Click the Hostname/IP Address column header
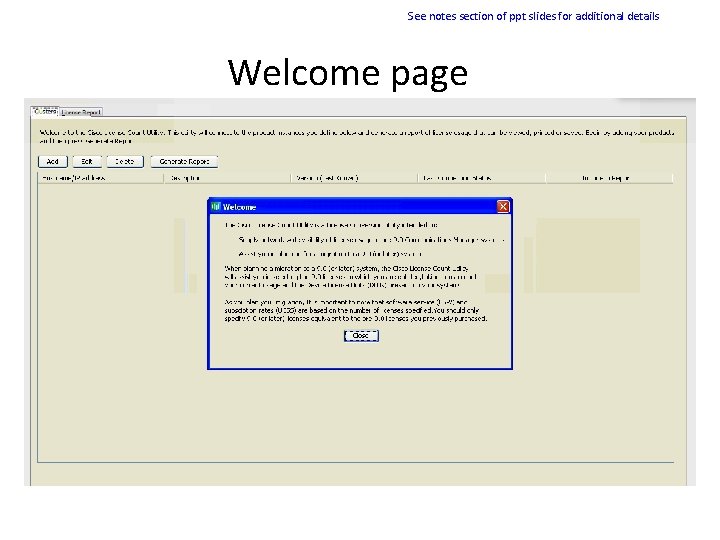Image resolution: width=720 pixels, height=540 pixels. pos(101,178)
